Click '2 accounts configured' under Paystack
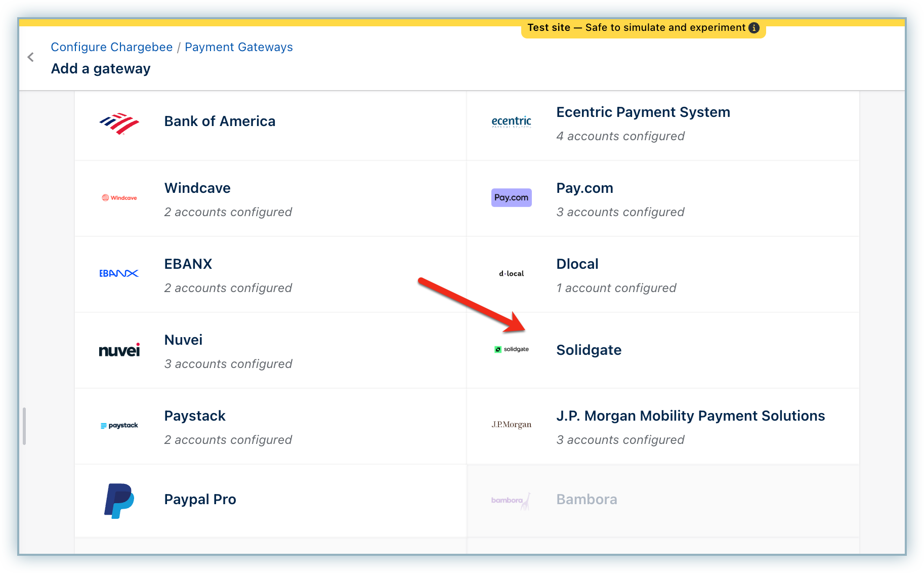Image resolution: width=924 pixels, height=573 pixels. tap(228, 440)
